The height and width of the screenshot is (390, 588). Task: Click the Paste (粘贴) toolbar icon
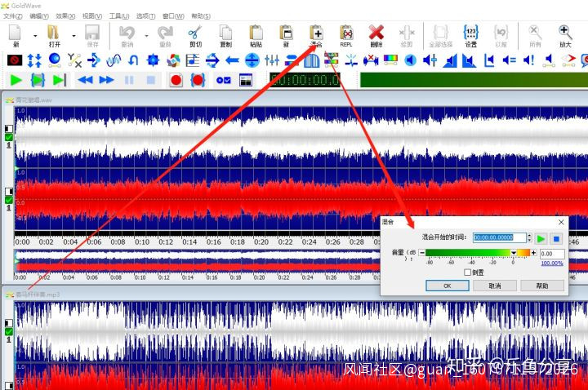256,35
